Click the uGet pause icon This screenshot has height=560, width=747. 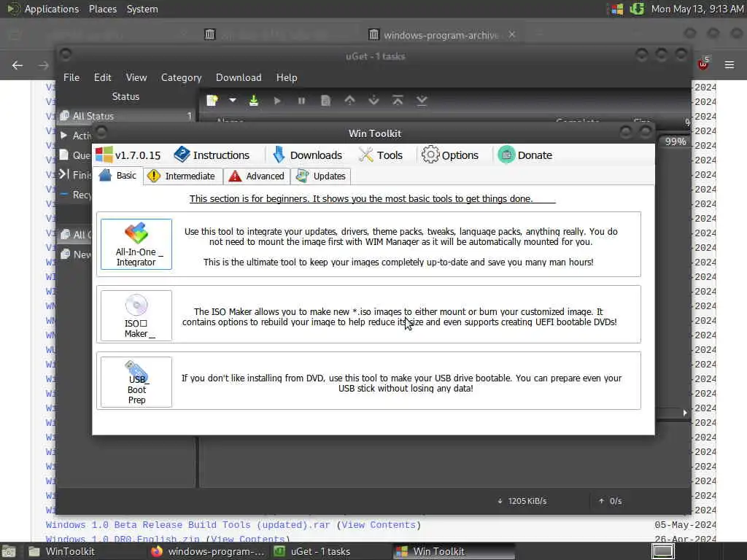click(301, 101)
